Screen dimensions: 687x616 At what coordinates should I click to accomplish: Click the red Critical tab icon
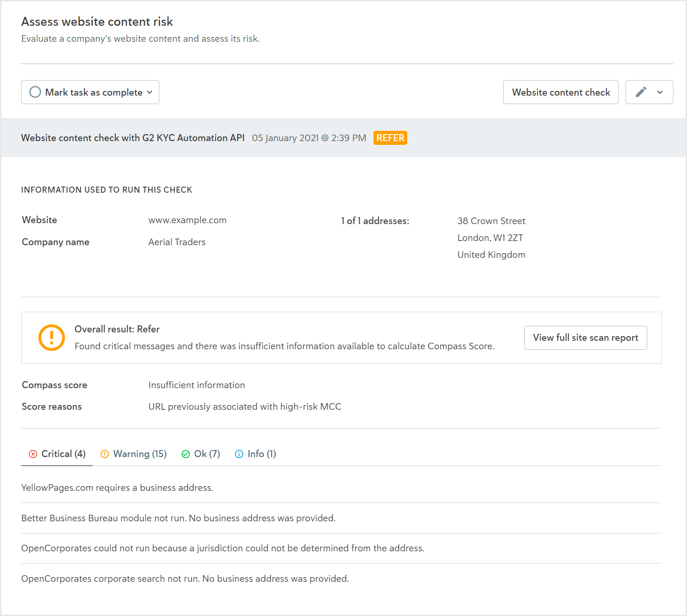(33, 454)
